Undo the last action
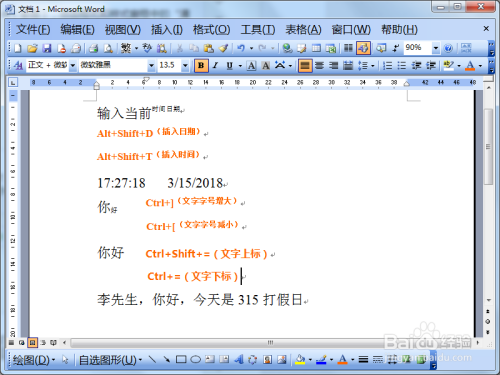Screen dimensions: 500x375 241,48
